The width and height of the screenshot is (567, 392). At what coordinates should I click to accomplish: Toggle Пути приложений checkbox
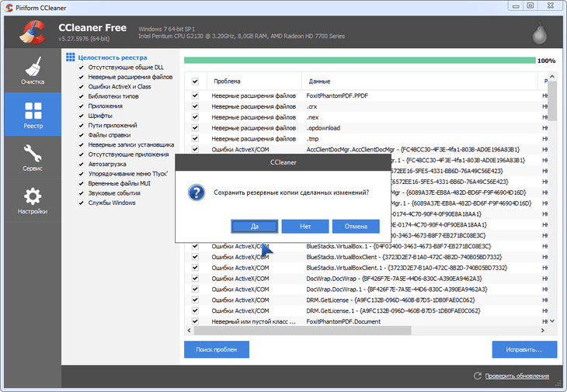point(82,126)
